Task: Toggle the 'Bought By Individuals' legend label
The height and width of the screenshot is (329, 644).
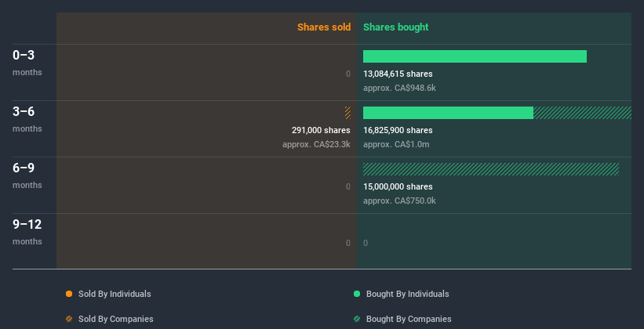Action: [407, 294]
